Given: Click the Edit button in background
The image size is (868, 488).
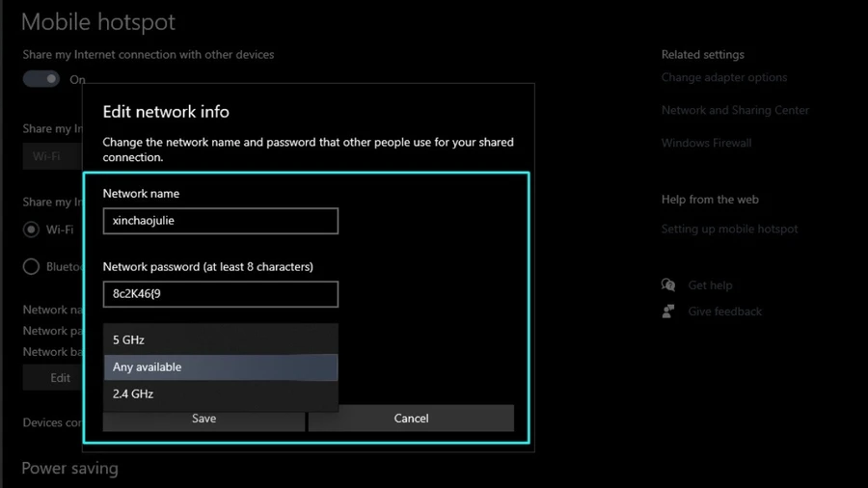Looking at the screenshot, I should pyautogui.click(x=53, y=378).
